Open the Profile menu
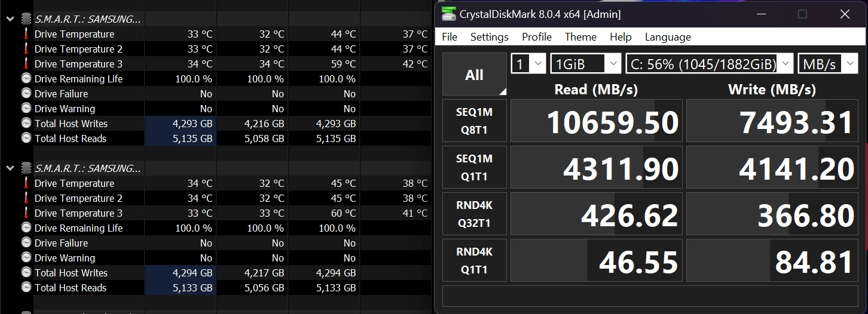The height and width of the screenshot is (314, 868). click(x=537, y=37)
